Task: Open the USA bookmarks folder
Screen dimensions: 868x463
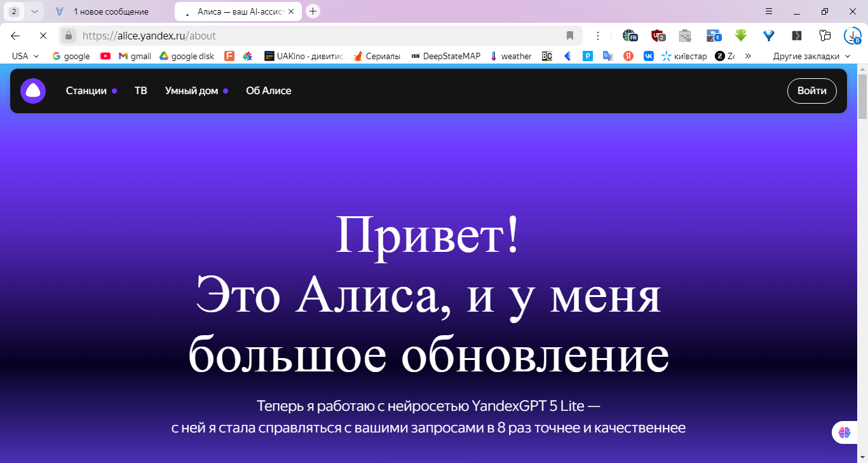Action: pyautogui.click(x=25, y=56)
